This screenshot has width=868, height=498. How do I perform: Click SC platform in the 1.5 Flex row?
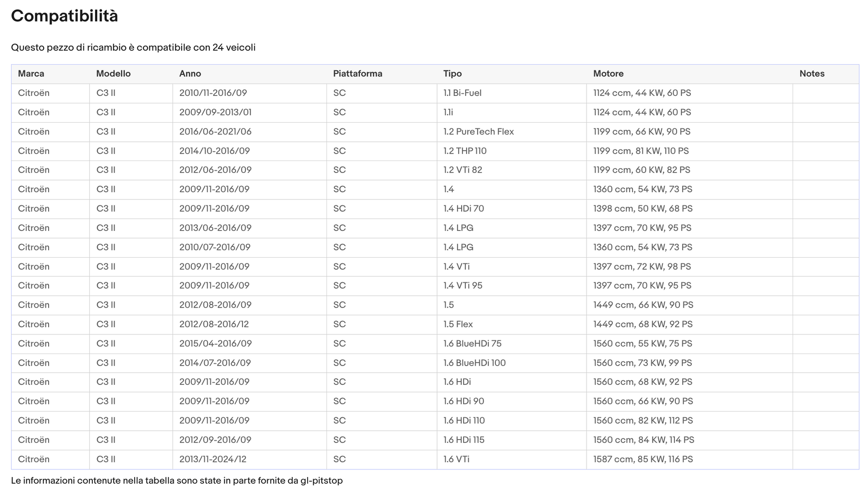[x=339, y=324]
